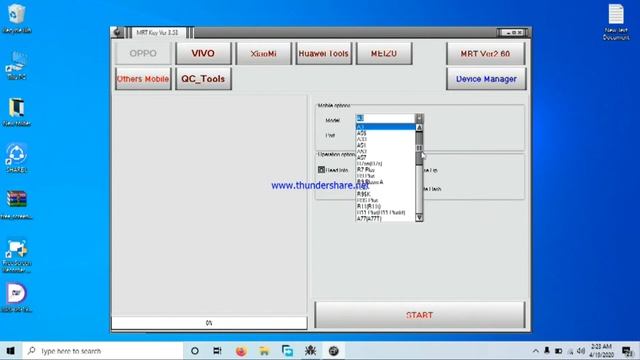Open File Explorer from taskbar
640x360 pixels.
(264, 351)
